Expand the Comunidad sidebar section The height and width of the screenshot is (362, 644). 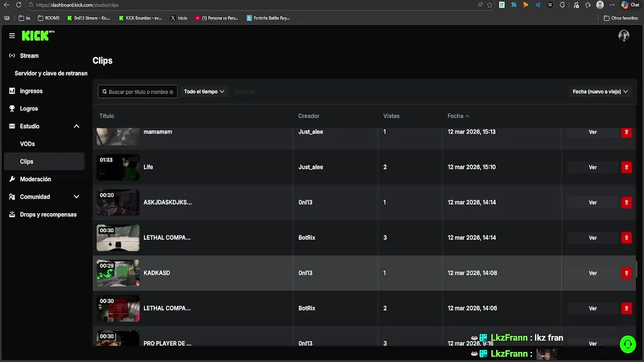pos(76,197)
